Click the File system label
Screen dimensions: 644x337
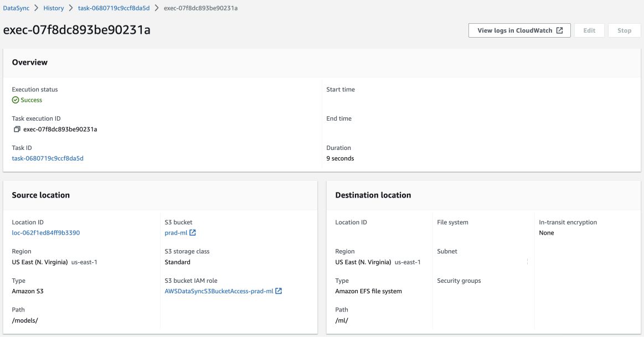pyautogui.click(x=452, y=222)
